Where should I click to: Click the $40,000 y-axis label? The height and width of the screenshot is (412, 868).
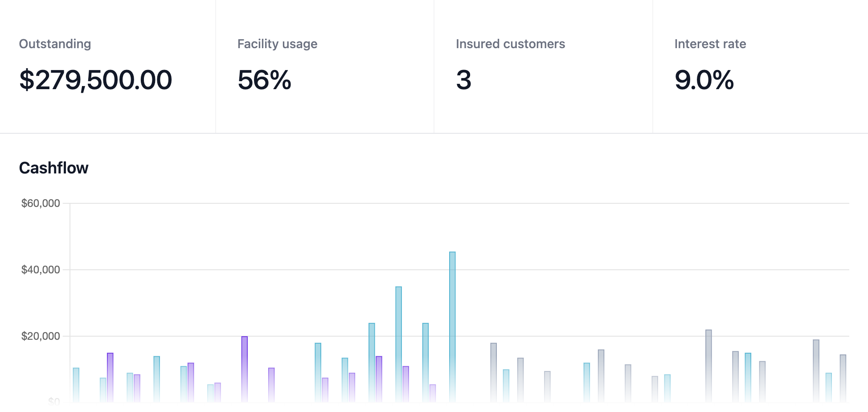click(41, 270)
